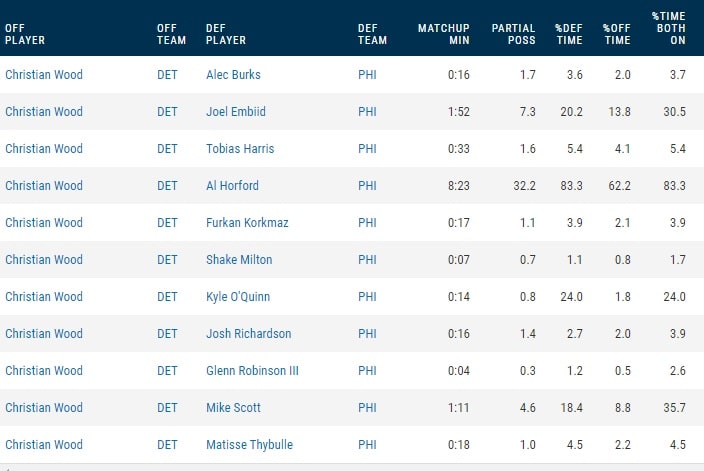Viewport: 704px width, 471px height.
Task: Select Al Horford defender link
Action: click(x=232, y=185)
